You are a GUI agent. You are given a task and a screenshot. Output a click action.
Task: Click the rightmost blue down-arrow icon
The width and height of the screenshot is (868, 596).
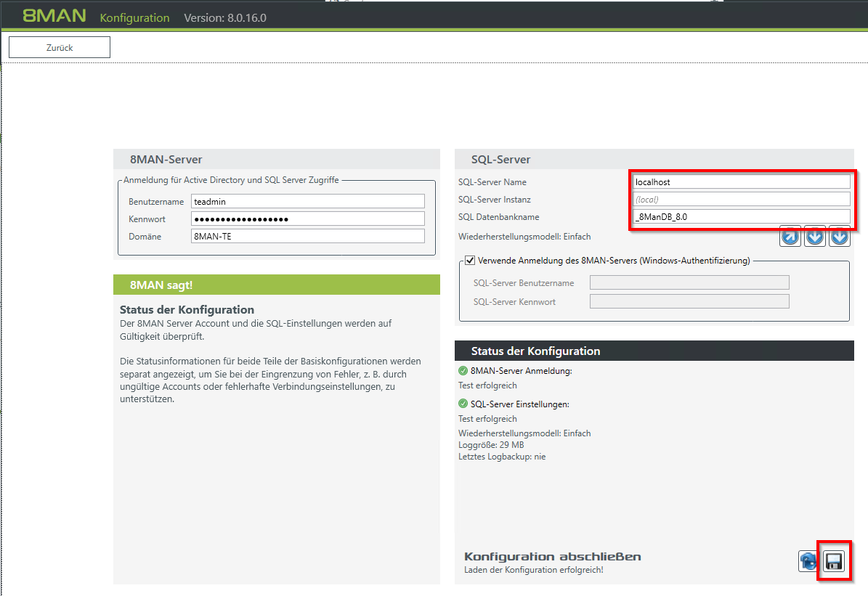[x=839, y=236]
